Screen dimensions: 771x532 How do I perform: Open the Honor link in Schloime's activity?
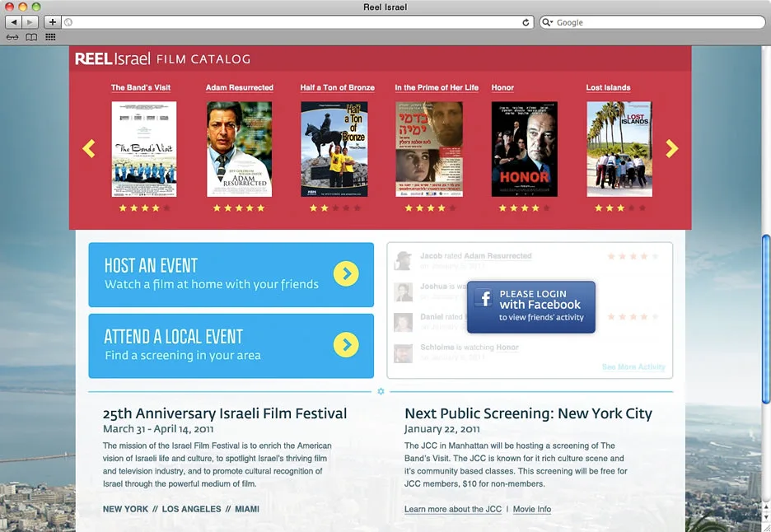pyautogui.click(x=507, y=348)
